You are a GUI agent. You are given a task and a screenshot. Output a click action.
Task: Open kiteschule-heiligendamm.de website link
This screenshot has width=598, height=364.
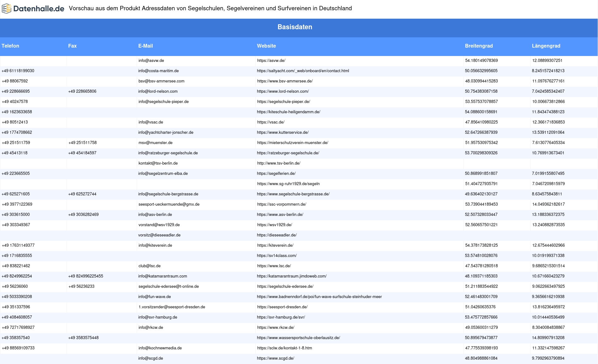[x=288, y=112]
